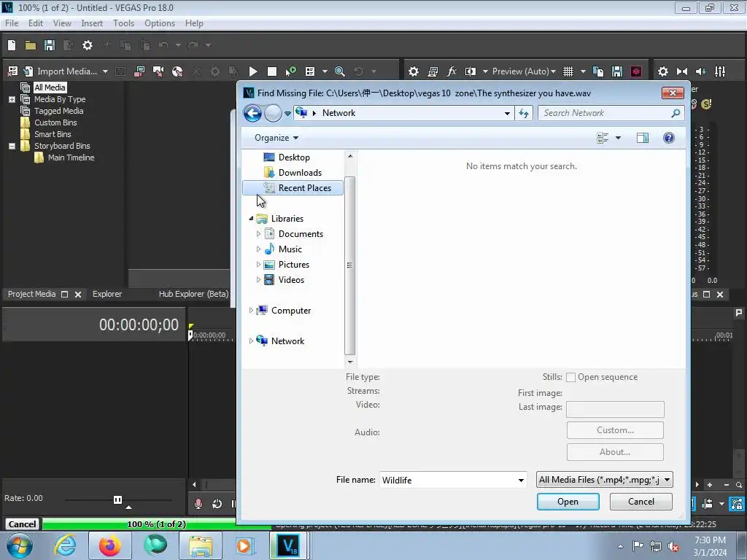
Task: Expand the Computer node in dialog
Action: pos(251,311)
